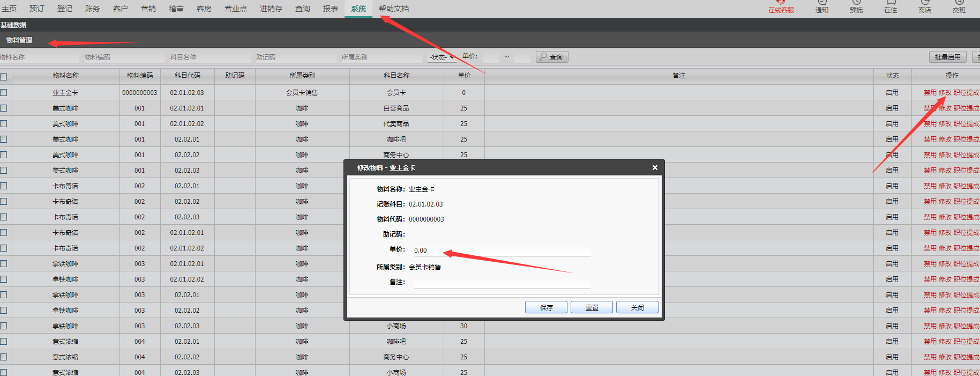Viewport: 980px width, 376px height.
Task: Click the 单价 price input field in dialog
Action: (x=502, y=250)
